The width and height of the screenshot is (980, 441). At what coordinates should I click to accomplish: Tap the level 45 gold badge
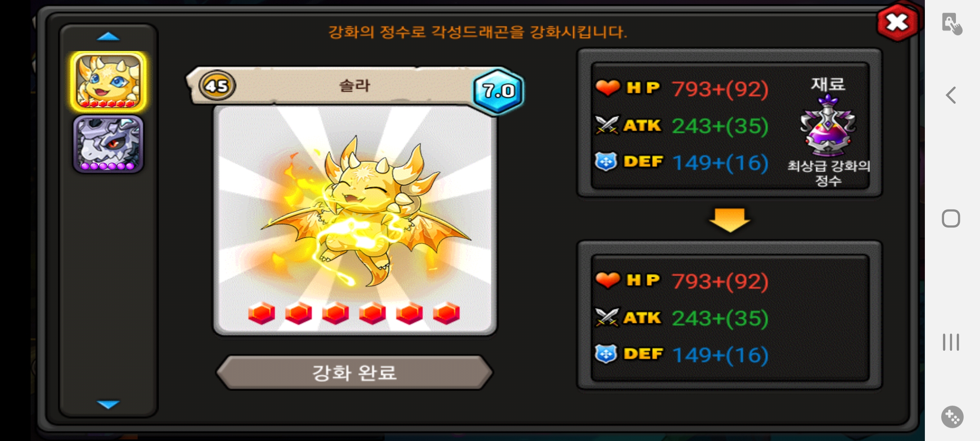point(217,86)
